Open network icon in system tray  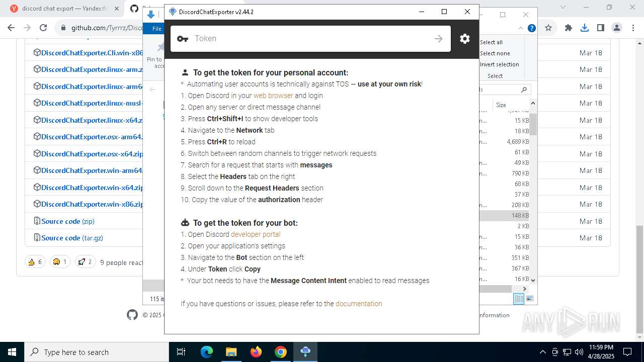pos(567,352)
